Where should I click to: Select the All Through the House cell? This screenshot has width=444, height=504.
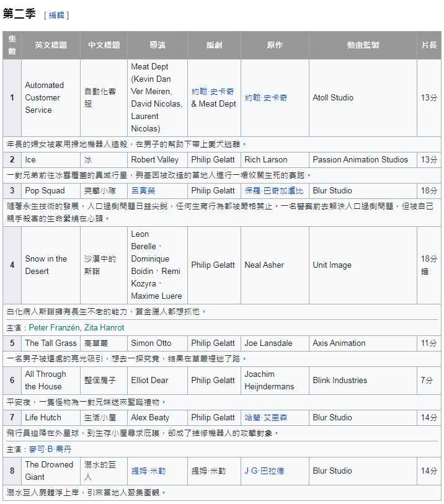(51, 380)
